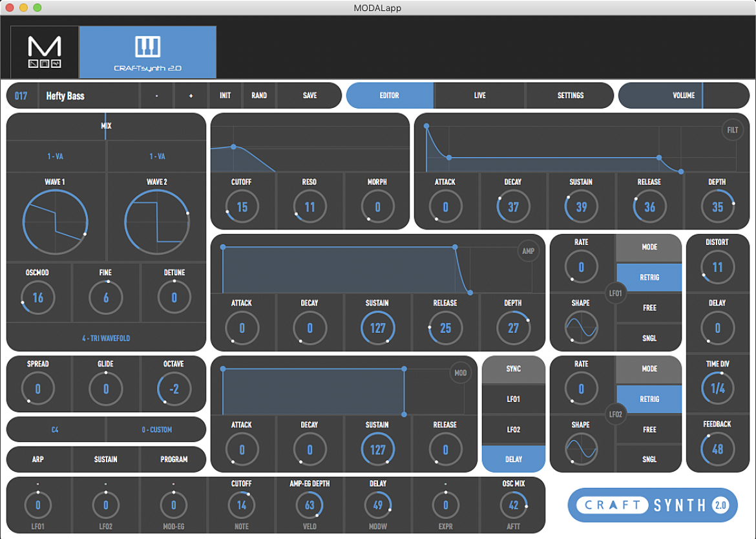Click the OSC MIX AFTT mod knob

point(514,505)
